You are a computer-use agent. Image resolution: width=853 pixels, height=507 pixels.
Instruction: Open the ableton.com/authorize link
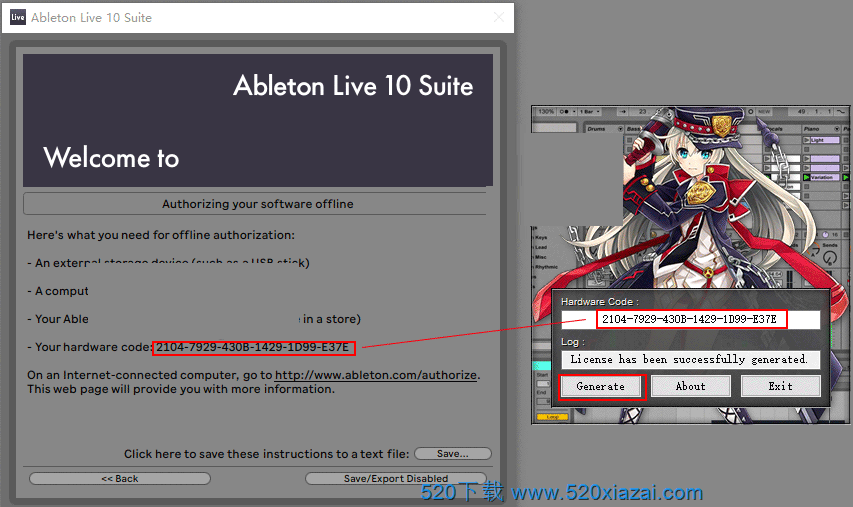[x=376, y=375]
